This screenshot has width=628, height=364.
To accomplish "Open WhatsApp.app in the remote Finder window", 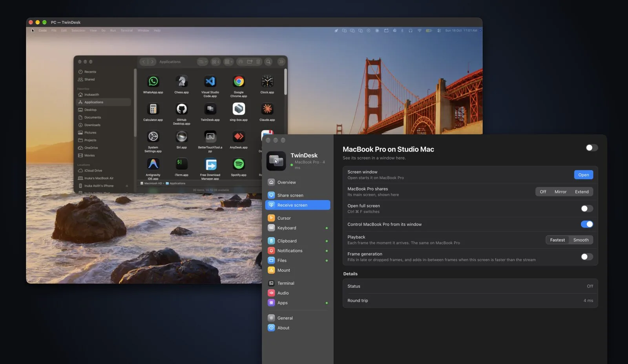I will (153, 82).
